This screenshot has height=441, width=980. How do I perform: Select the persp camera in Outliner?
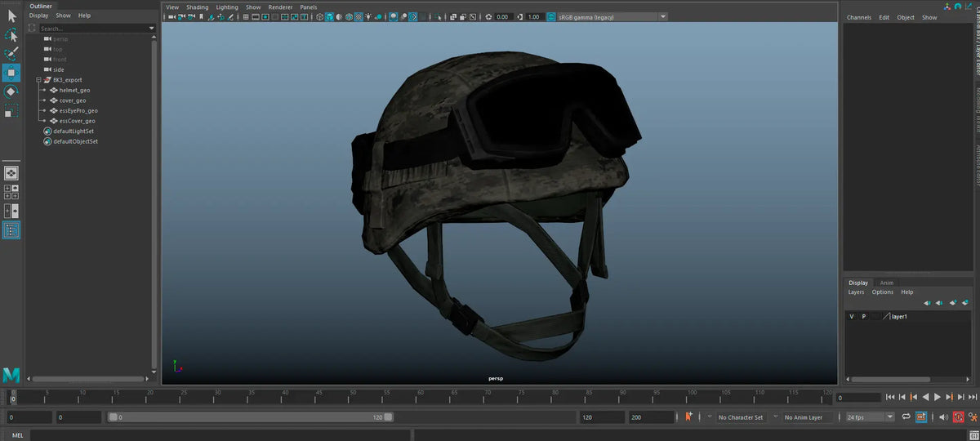pyautogui.click(x=60, y=39)
